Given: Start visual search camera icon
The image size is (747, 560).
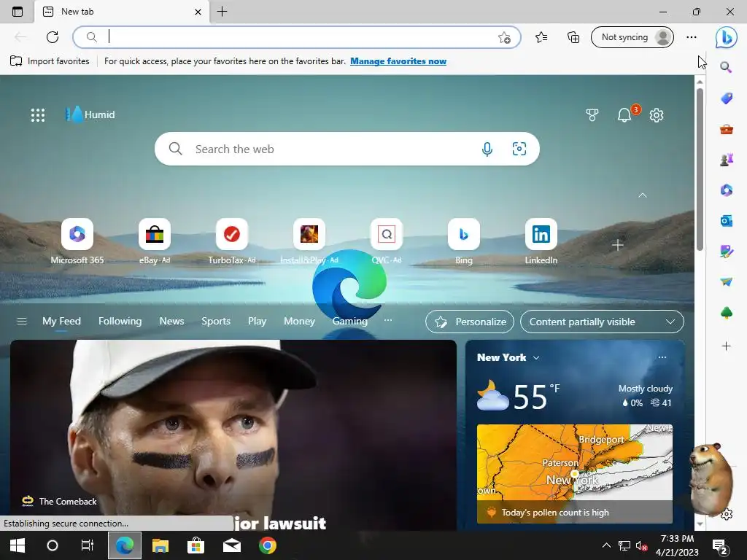Looking at the screenshot, I should click(519, 149).
